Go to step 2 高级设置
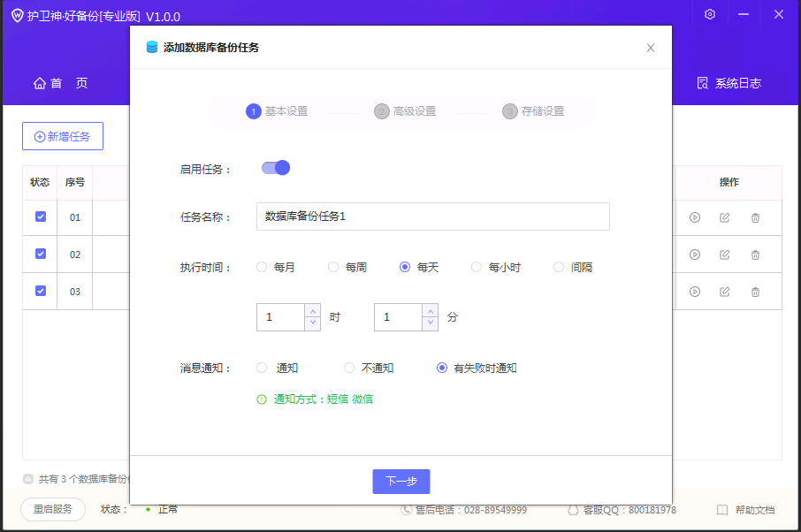The width and height of the screenshot is (801, 532). click(405, 111)
